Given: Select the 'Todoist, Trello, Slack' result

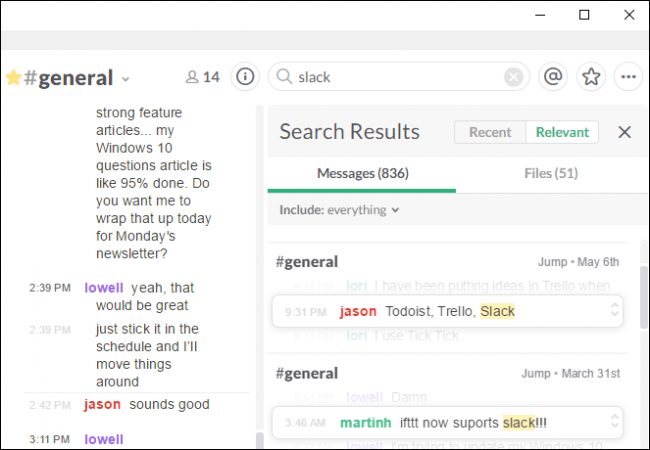Looking at the screenshot, I should point(447,311).
